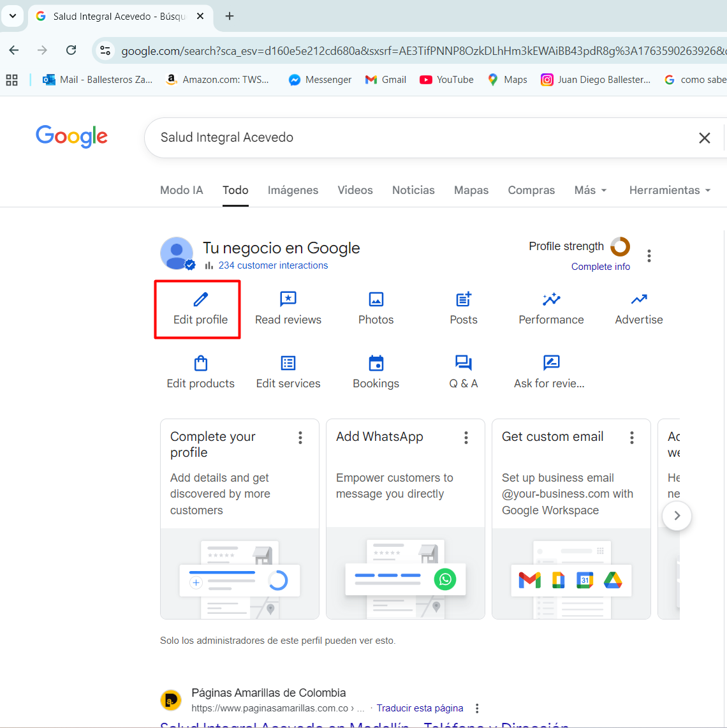View the Performance sparkle chart icon
Screen dimensions: 727x728
pyautogui.click(x=551, y=299)
